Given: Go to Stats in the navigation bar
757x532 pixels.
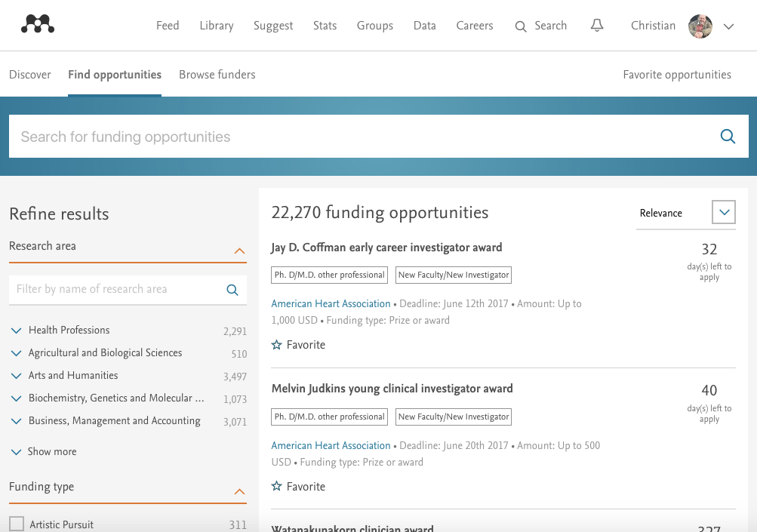Looking at the screenshot, I should point(325,26).
